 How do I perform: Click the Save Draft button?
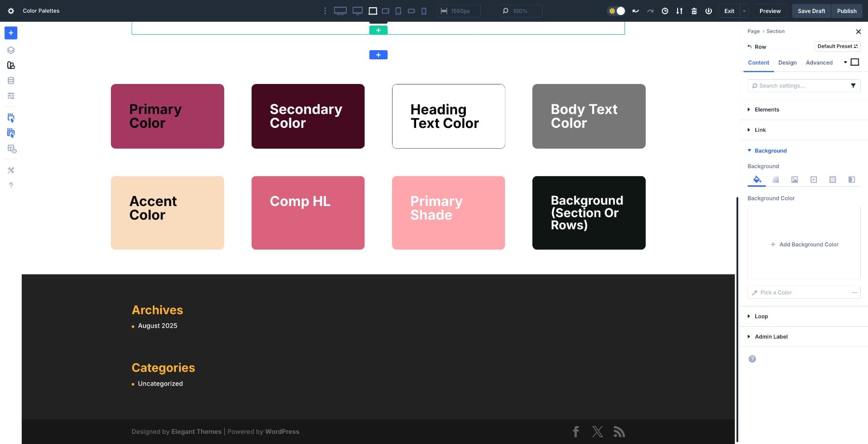[x=811, y=11]
